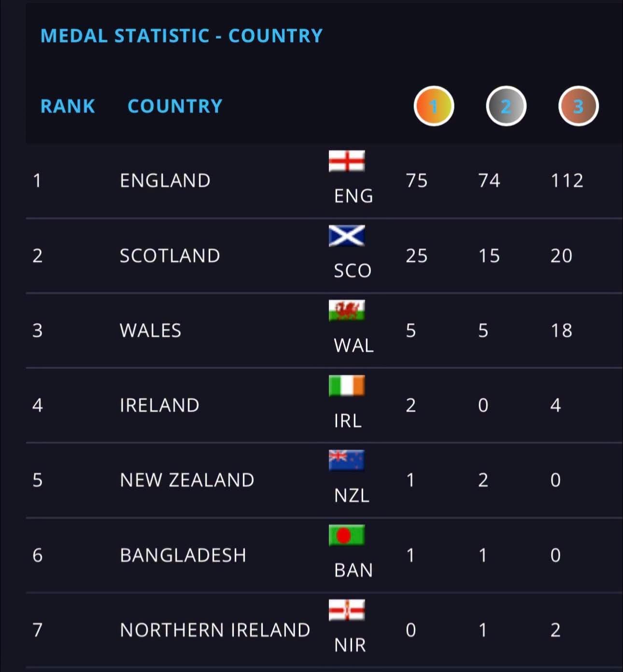The height and width of the screenshot is (672, 623).
Task: Click the Medal Statistic - Country heading
Action: point(181,36)
